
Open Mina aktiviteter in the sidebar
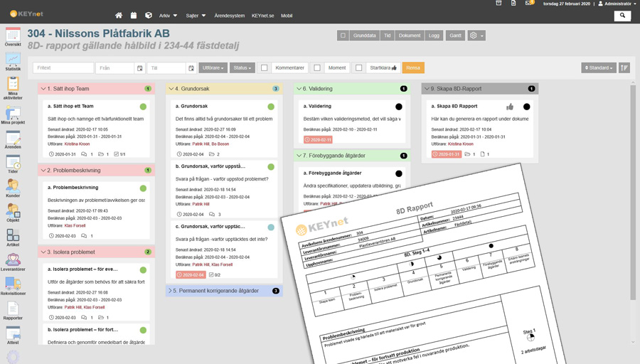[x=13, y=88]
